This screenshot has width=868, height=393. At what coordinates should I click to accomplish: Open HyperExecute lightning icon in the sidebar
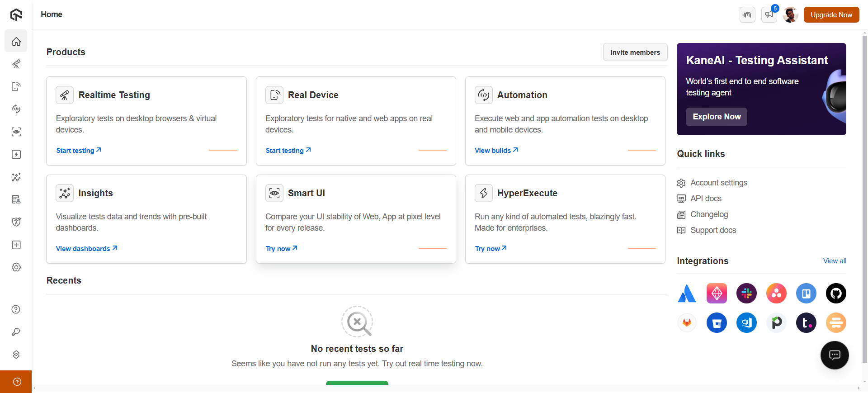[x=16, y=155]
